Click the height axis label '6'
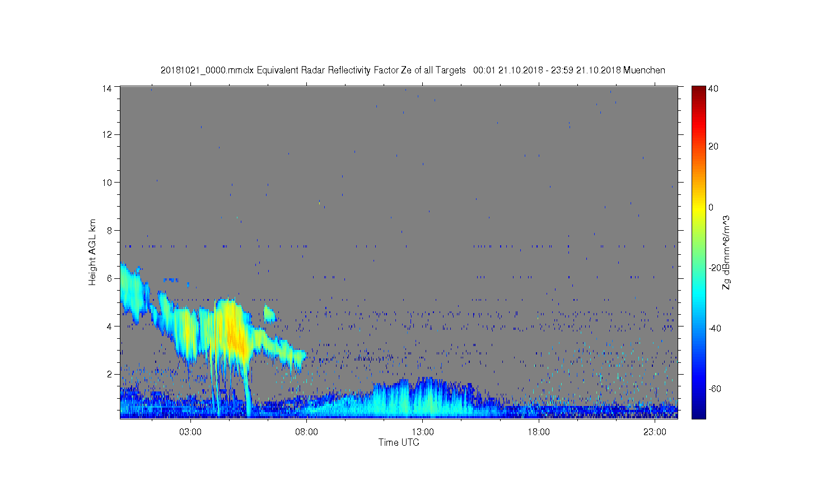Viewport: 840px width, 504px height. tap(110, 278)
